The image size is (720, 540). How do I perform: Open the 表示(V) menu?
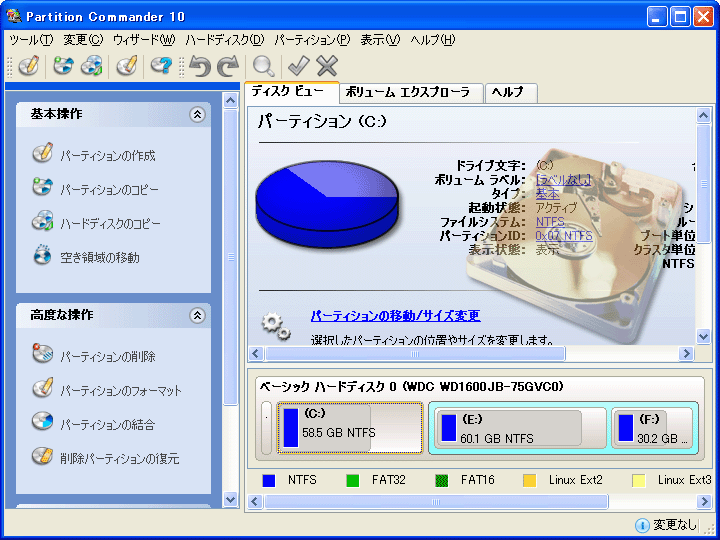click(x=380, y=40)
